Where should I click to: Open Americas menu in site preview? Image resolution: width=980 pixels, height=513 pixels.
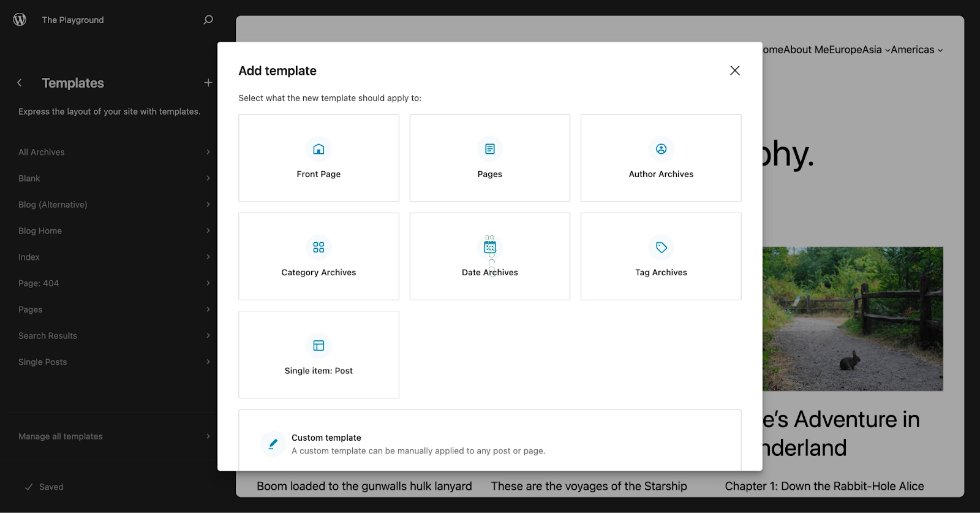tap(916, 50)
